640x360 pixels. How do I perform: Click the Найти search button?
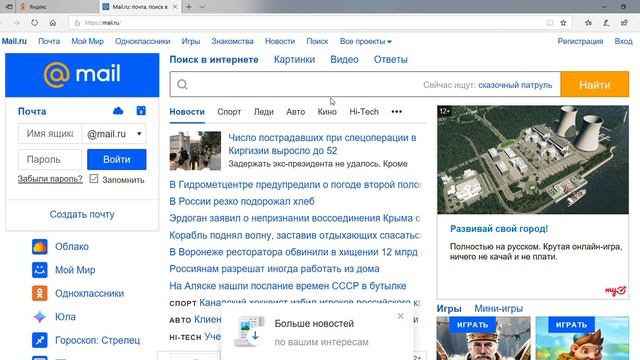tap(595, 84)
